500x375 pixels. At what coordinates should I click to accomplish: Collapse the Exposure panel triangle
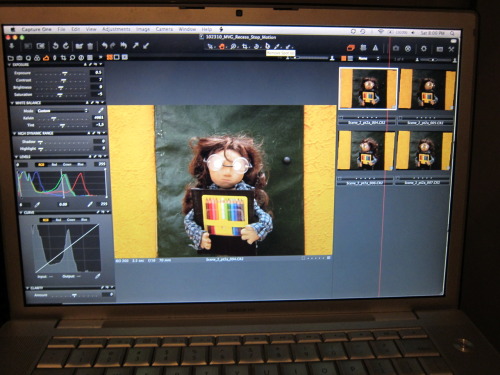coord(10,65)
